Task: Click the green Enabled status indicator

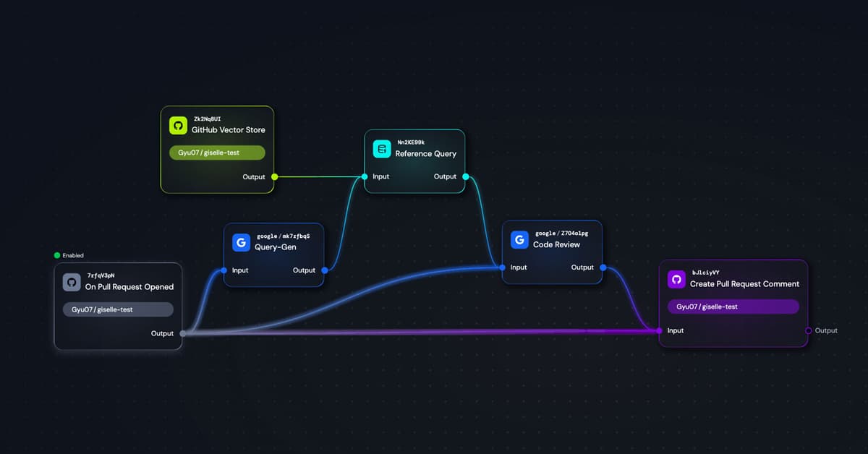Action: click(57, 255)
